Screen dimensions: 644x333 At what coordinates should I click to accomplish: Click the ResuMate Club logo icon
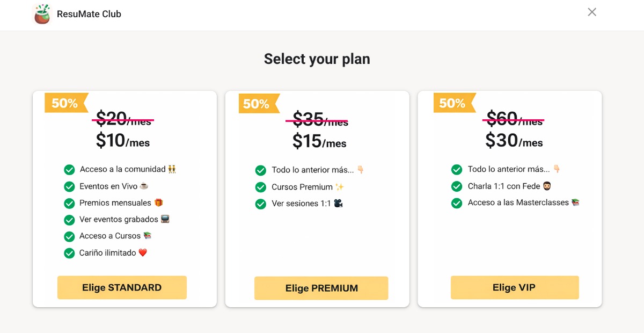pyautogui.click(x=42, y=14)
